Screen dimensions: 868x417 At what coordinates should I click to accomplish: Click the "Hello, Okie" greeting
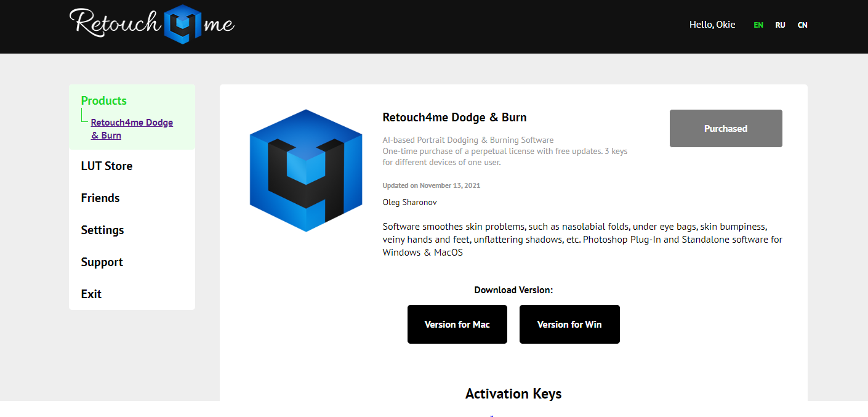(712, 25)
